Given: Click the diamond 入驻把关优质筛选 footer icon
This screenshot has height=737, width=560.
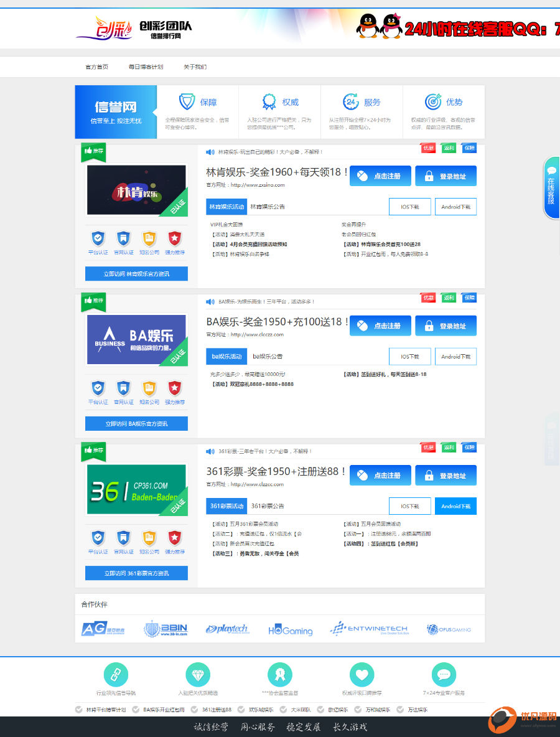Looking at the screenshot, I should click(198, 675).
